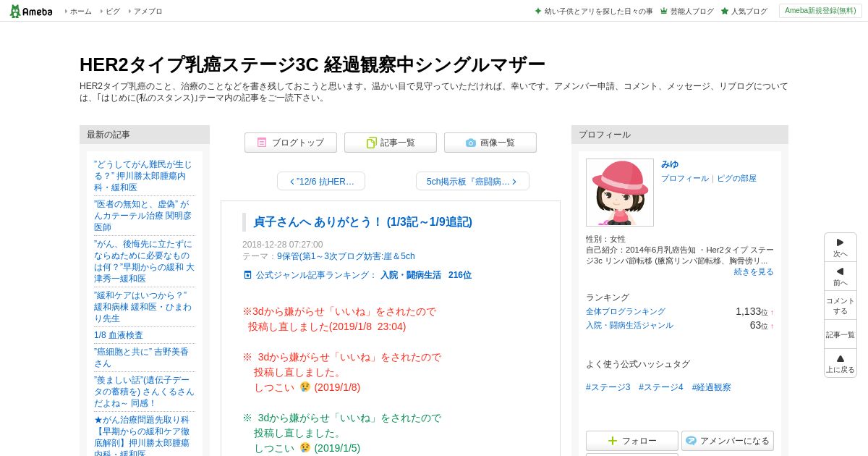Open hashtag #ステージ3

click(x=608, y=387)
